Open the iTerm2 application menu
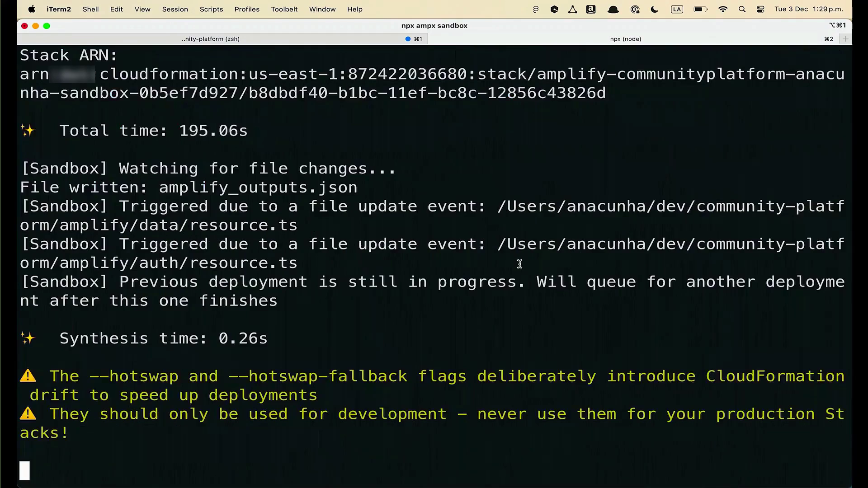Screen dimensions: 868x488 pyautogui.click(x=59, y=9)
